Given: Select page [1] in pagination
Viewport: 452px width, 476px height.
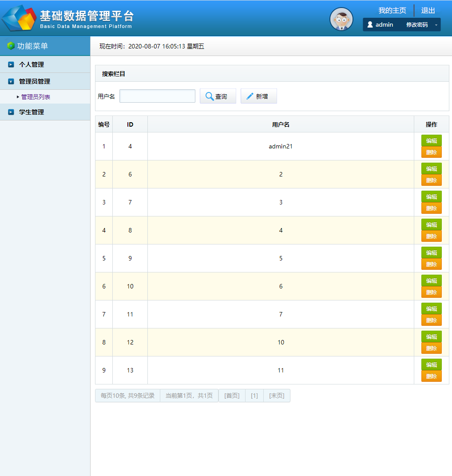Looking at the screenshot, I should 254,396.
